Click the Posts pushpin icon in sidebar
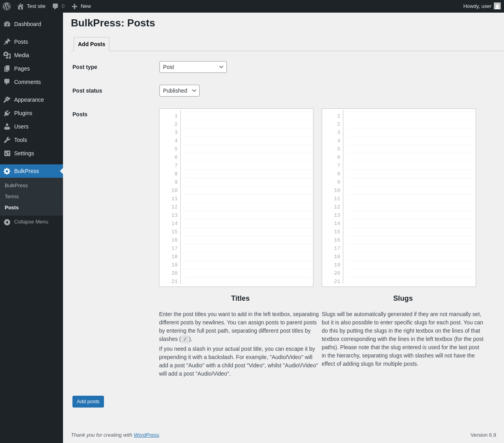The image size is (504, 443). point(7,42)
